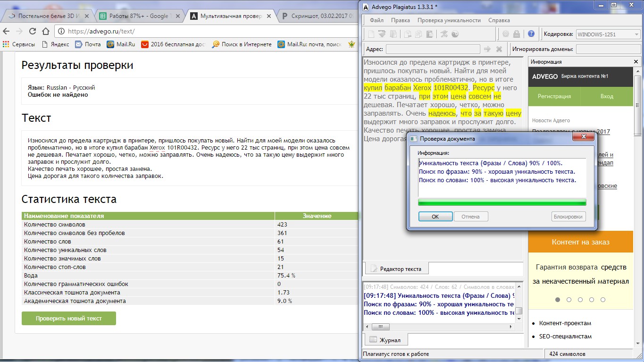Switch to the Редактор текста tab
Screen dimensions: 644x362
pos(396,269)
